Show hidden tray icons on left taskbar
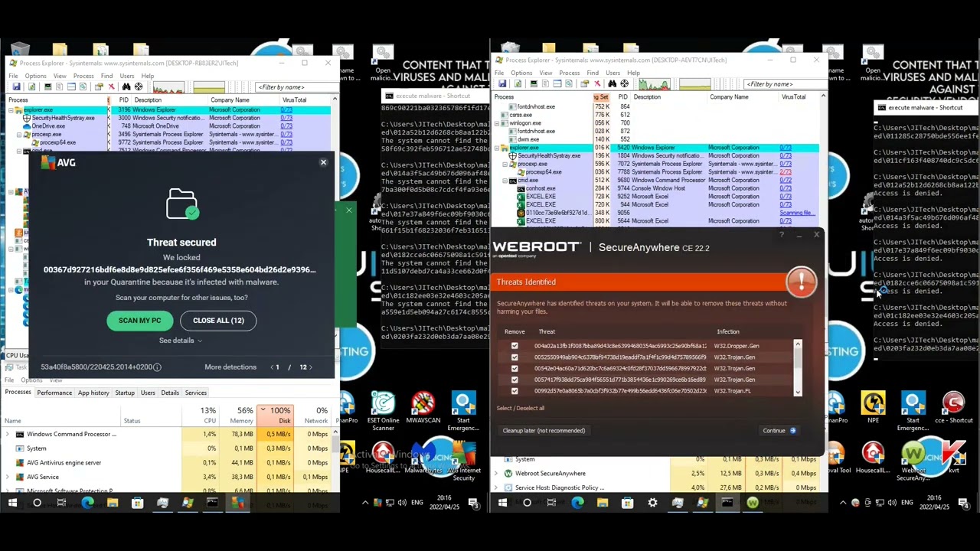 click(x=365, y=503)
